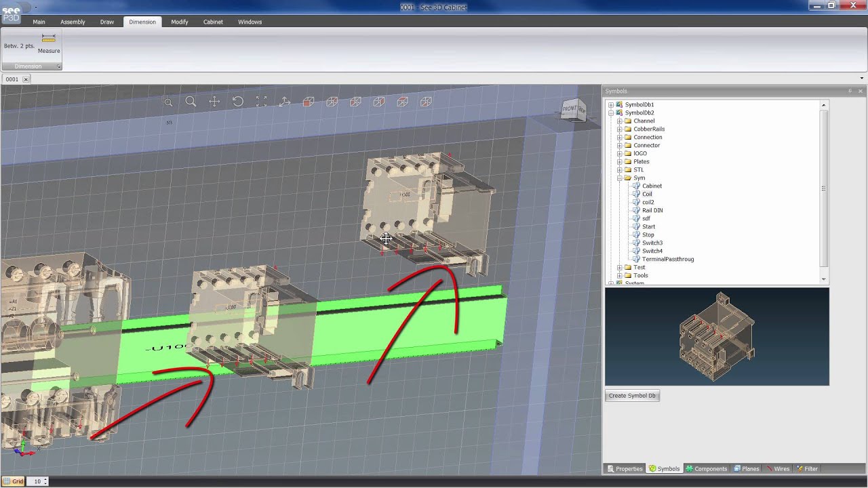
Task: Select the second cube view icon
Action: point(332,102)
